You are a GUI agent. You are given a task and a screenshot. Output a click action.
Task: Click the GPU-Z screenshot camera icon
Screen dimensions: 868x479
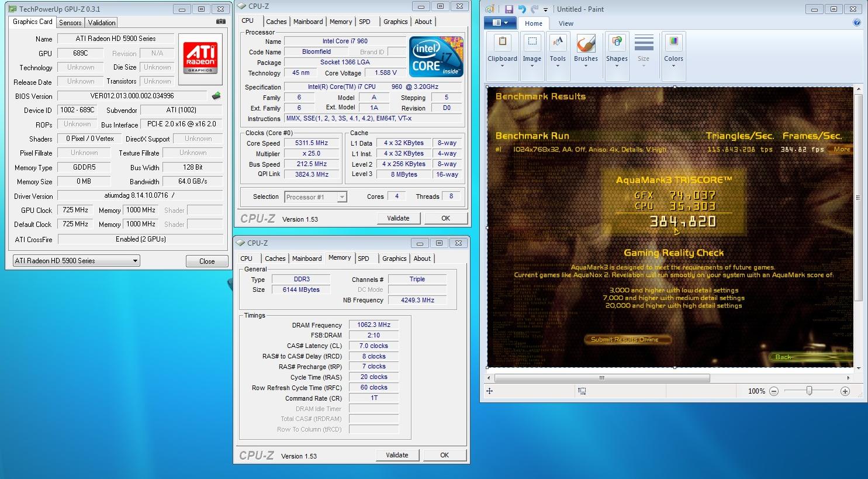(220, 22)
